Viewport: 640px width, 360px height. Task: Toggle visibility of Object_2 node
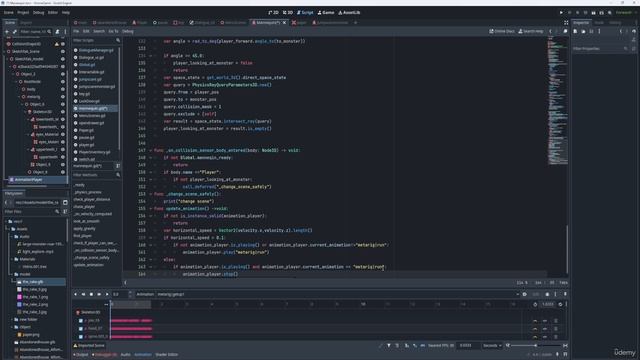[63, 74]
